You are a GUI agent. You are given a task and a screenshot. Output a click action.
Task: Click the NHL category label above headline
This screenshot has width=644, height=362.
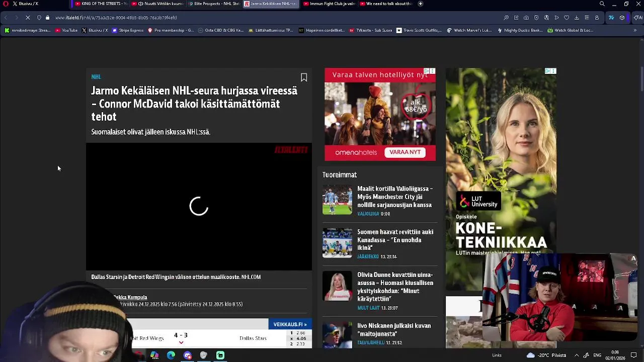click(96, 77)
